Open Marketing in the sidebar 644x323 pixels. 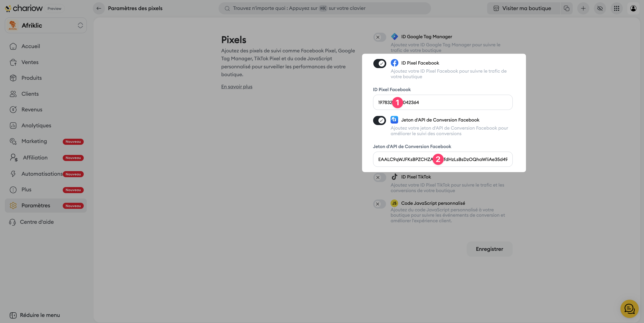pyautogui.click(x=34, y=141)
